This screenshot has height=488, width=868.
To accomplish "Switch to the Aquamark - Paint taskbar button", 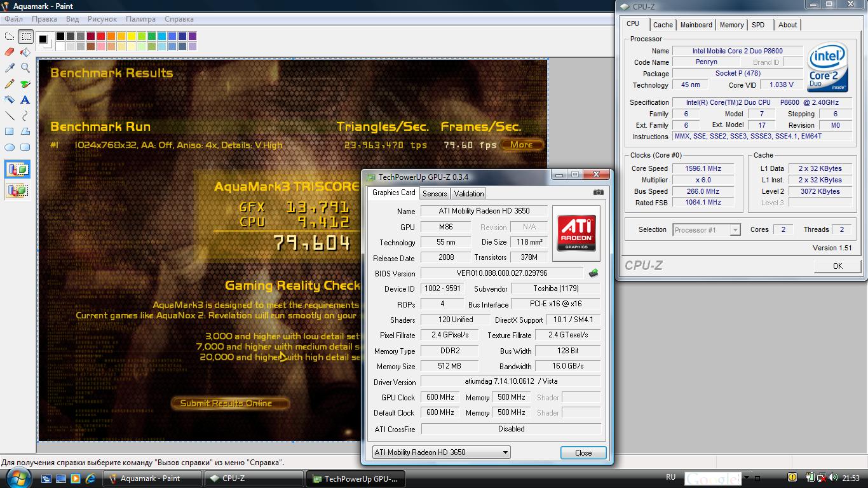I will coord(153,478).
